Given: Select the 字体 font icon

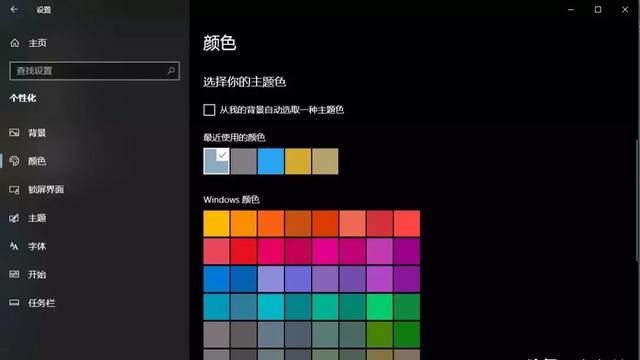Looking at the screenshot, I should click(x=14, y=246).
